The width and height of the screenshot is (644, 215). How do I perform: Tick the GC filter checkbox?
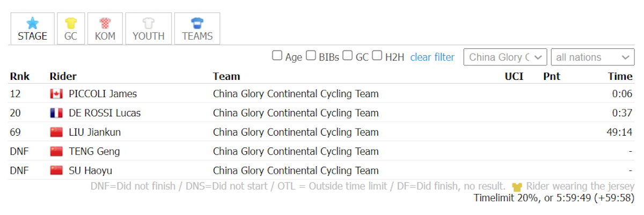348,55
